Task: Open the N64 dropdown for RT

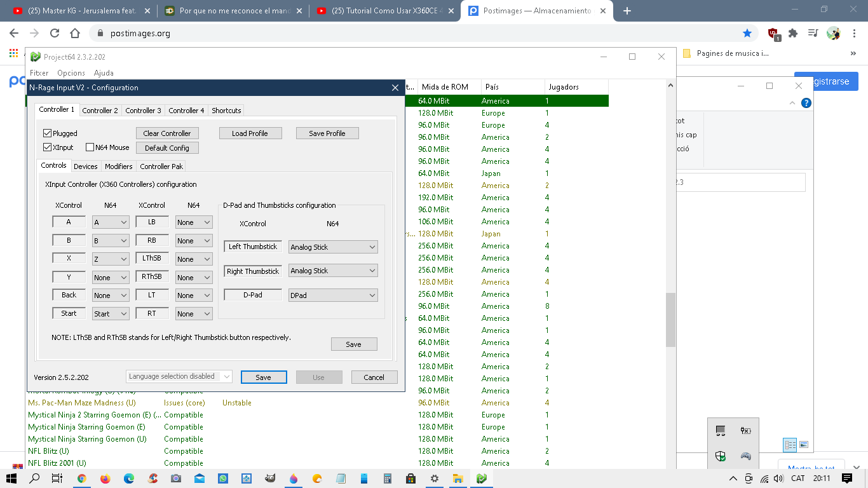Action: (194, 314)
